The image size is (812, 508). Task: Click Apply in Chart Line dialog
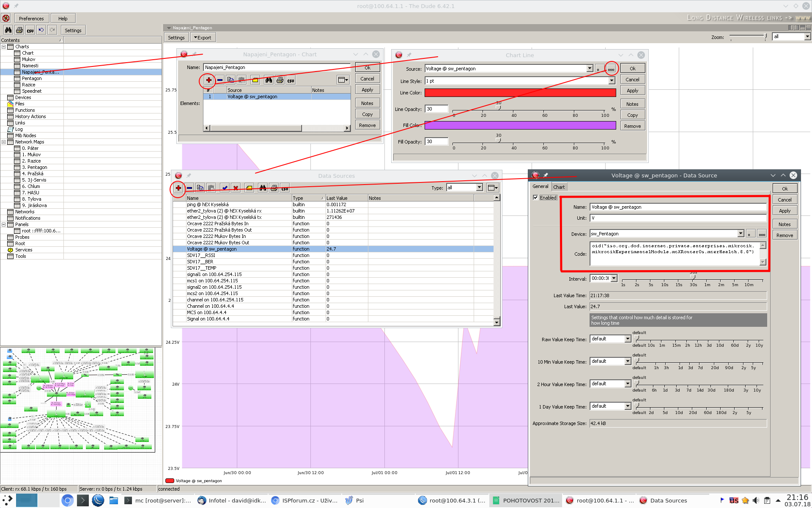click(632, 91)
